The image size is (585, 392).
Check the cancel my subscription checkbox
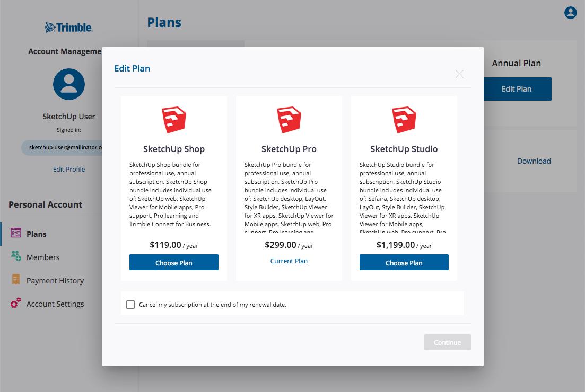click(x=130, y=305)
